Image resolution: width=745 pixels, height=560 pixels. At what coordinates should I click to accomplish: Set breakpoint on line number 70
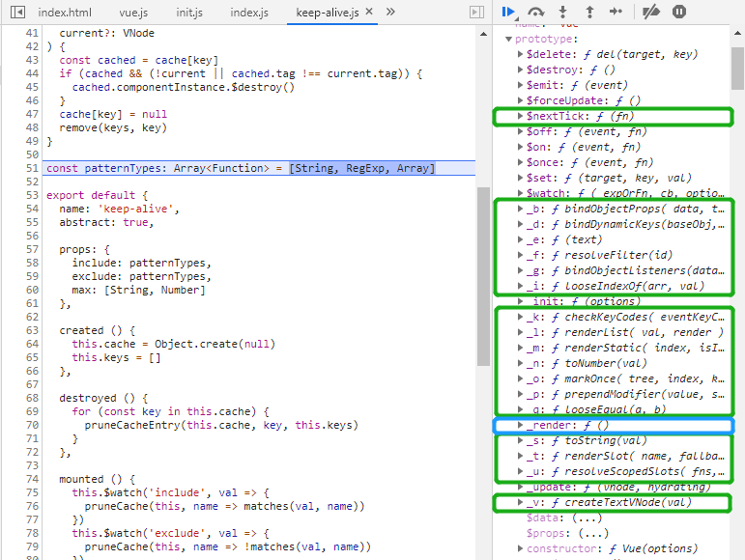pyautogui.click(x=32, y=425)
